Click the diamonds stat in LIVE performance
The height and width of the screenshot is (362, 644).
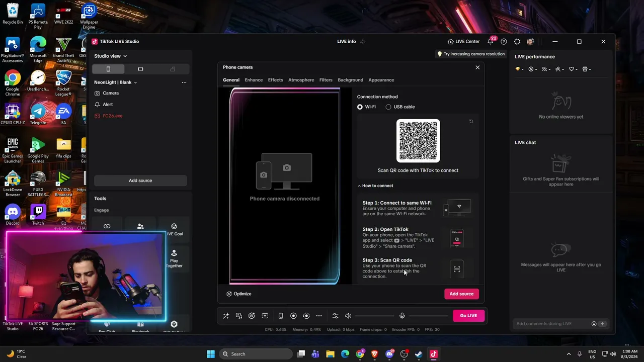[520, 69]
